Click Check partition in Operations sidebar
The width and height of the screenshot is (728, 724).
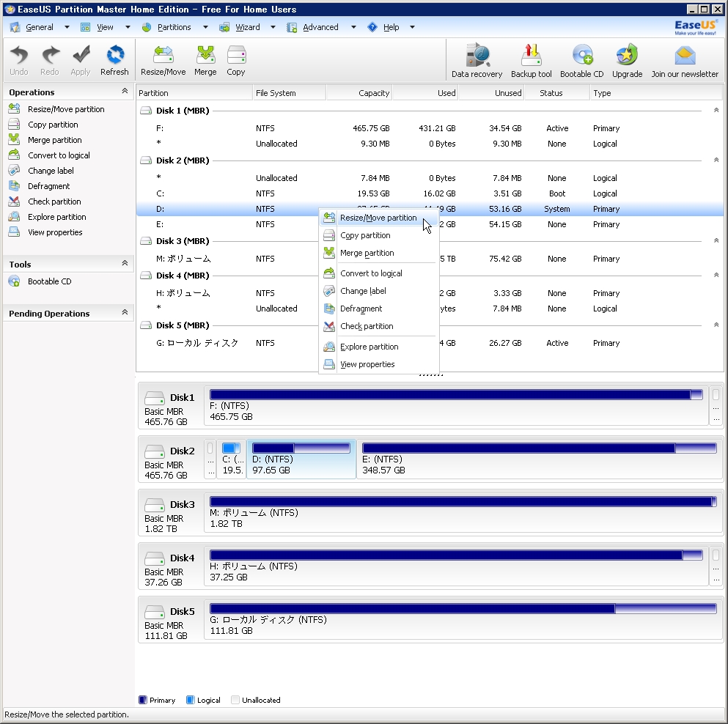pyautogui.click(x=54, y=202)
